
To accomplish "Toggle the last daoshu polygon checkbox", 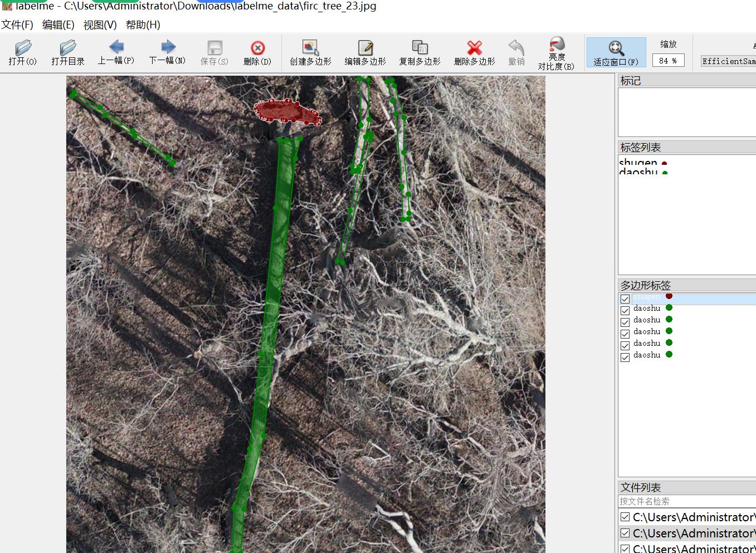I will (x=625, y=358).
